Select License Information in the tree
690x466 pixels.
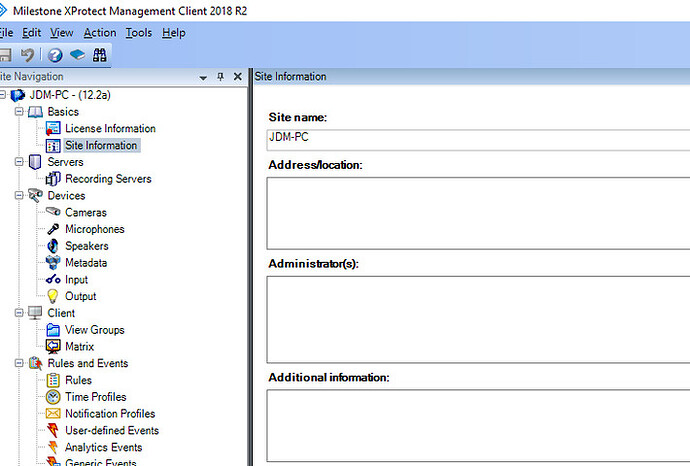[x=110, y=128]
